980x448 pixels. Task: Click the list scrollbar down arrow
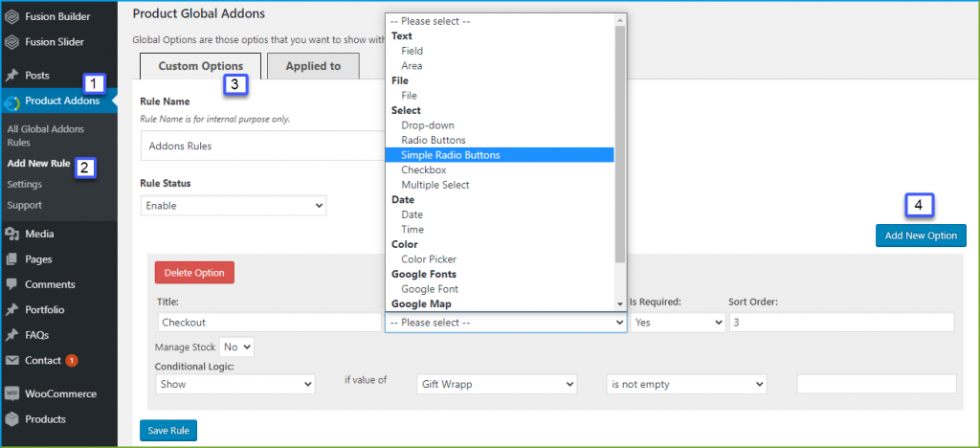(620, 304)
